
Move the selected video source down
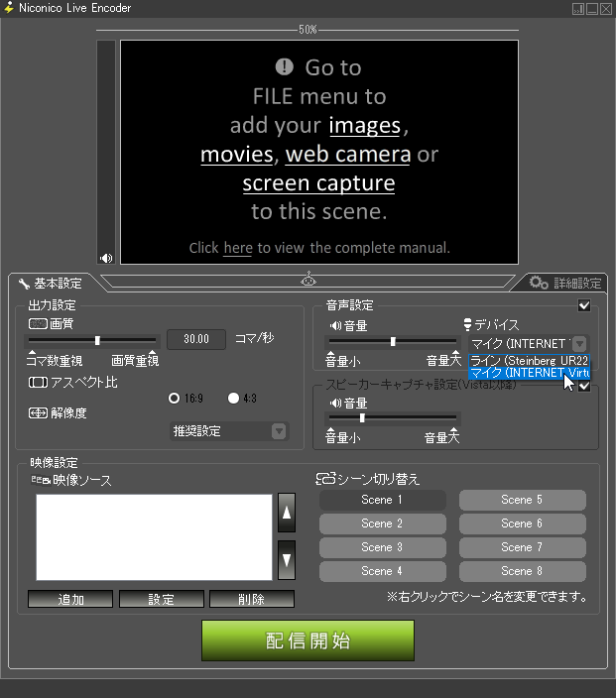[x=287, y=560]
